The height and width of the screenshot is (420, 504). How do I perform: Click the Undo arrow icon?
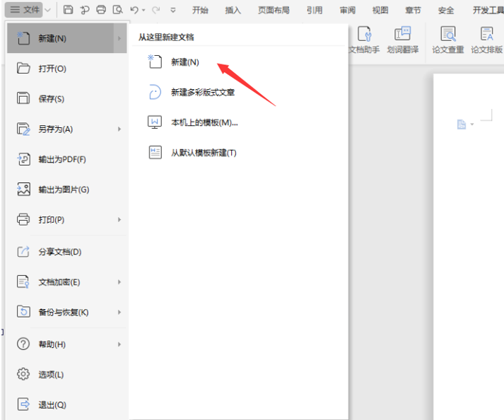[x=134, y=10]
